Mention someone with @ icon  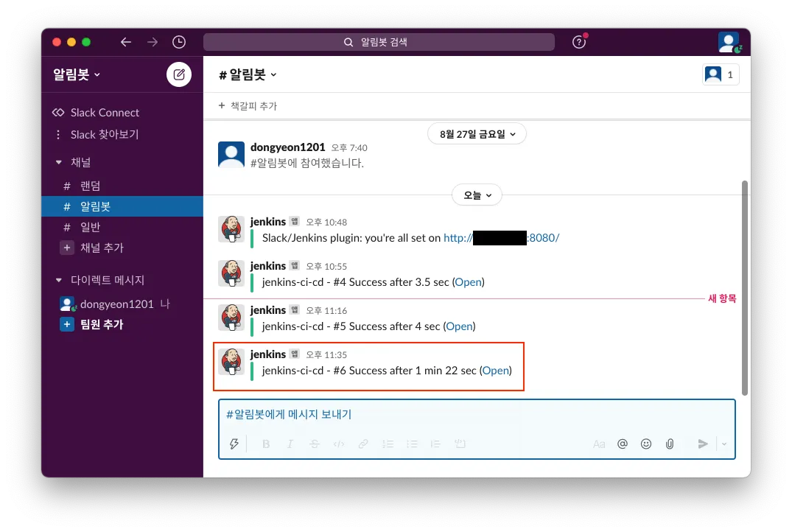tap(623, 444)
